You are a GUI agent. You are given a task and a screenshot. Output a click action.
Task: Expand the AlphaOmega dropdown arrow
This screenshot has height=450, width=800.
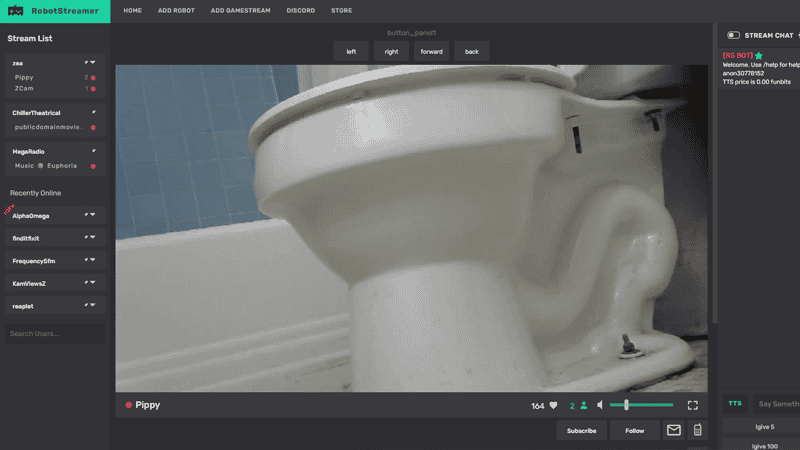93,215
